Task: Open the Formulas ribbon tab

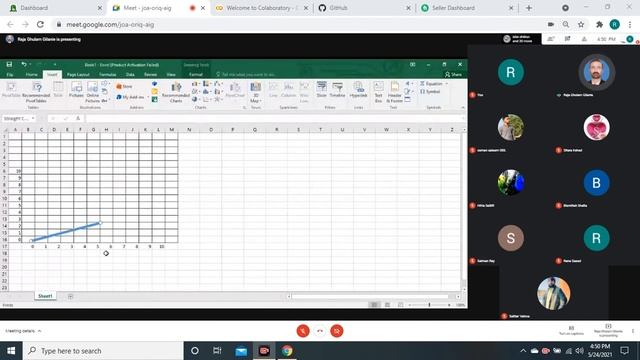Action: point(107,74)
